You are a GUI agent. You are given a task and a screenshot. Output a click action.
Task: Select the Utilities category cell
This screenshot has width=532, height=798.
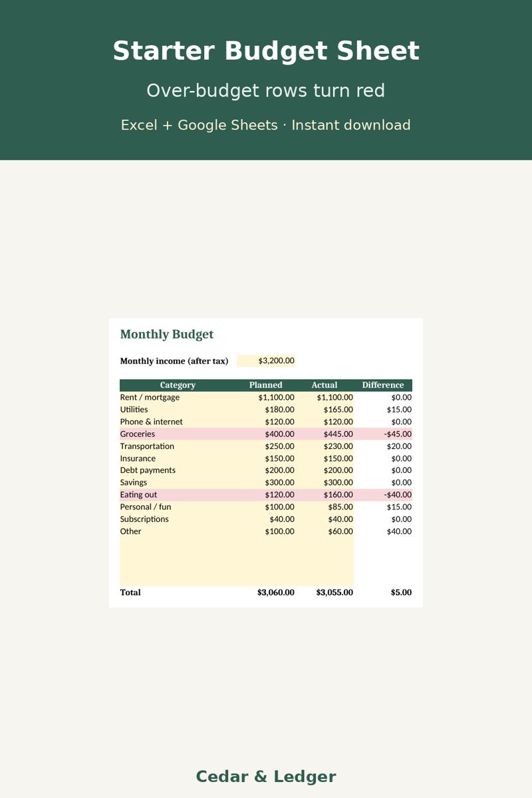[178, 410]
